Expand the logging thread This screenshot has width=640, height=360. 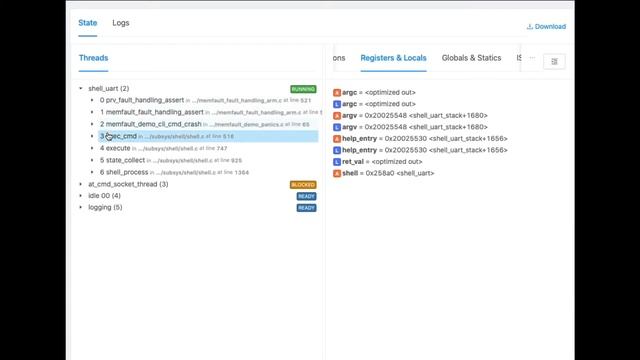[81, 207]
